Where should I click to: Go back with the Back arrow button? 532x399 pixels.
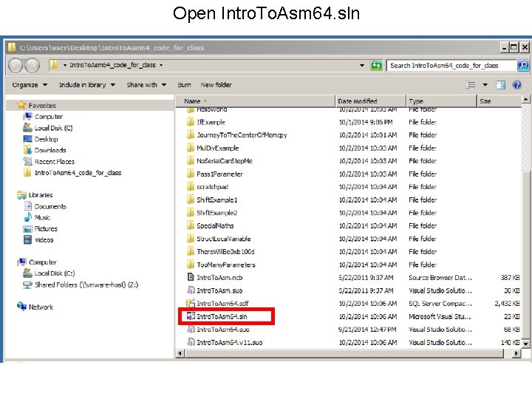pyautogui.click(x=16, y=66)
